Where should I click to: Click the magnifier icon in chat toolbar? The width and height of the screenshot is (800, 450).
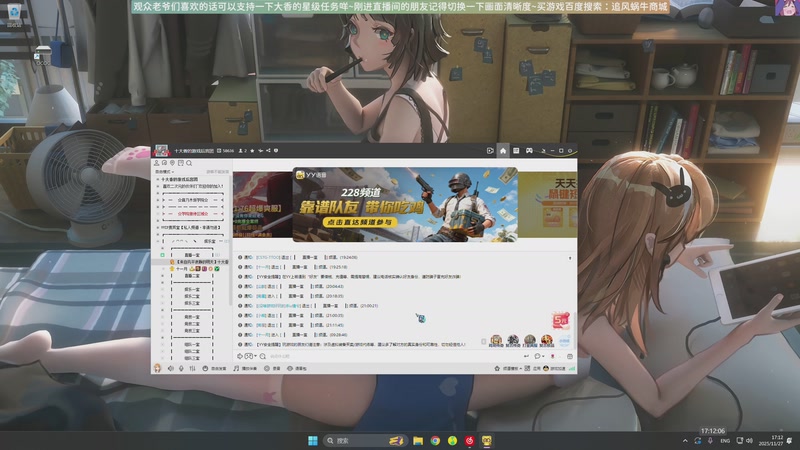[263, 356]
